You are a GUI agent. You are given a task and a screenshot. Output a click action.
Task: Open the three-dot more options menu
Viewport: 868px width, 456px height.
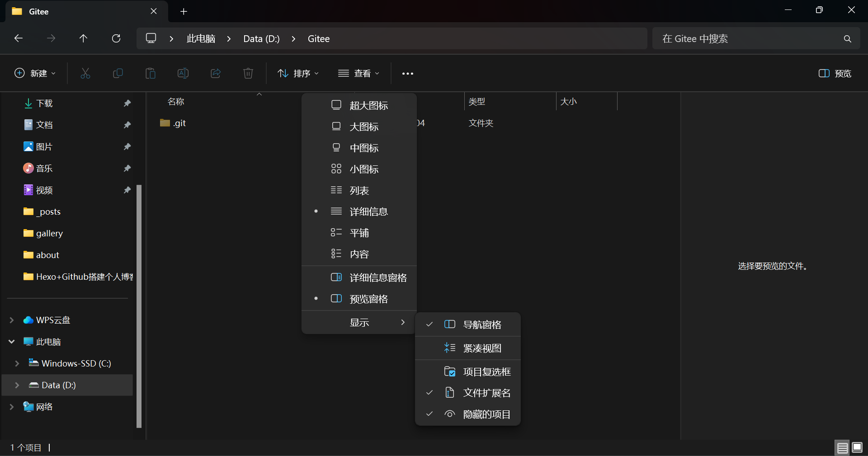pos(408,74)
